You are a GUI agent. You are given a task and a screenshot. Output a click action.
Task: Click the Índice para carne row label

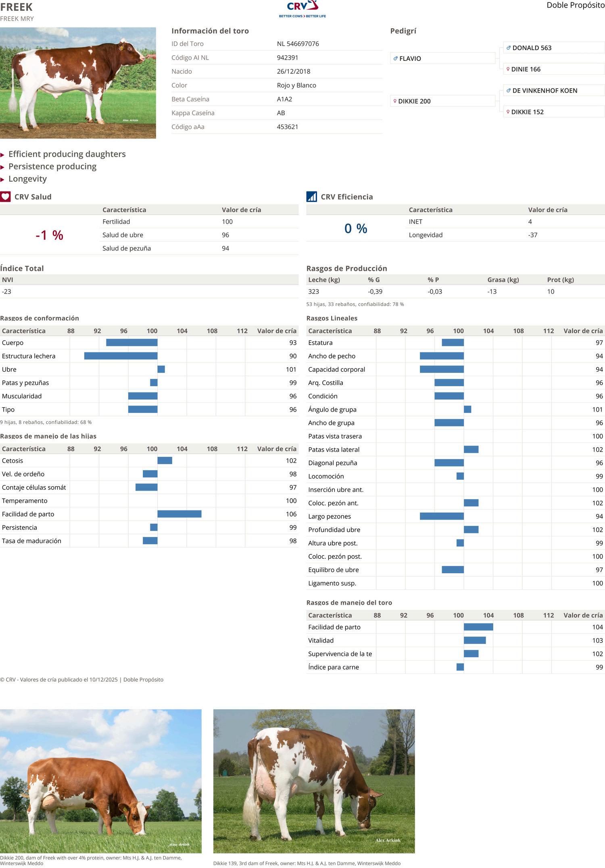pos(334,667)
